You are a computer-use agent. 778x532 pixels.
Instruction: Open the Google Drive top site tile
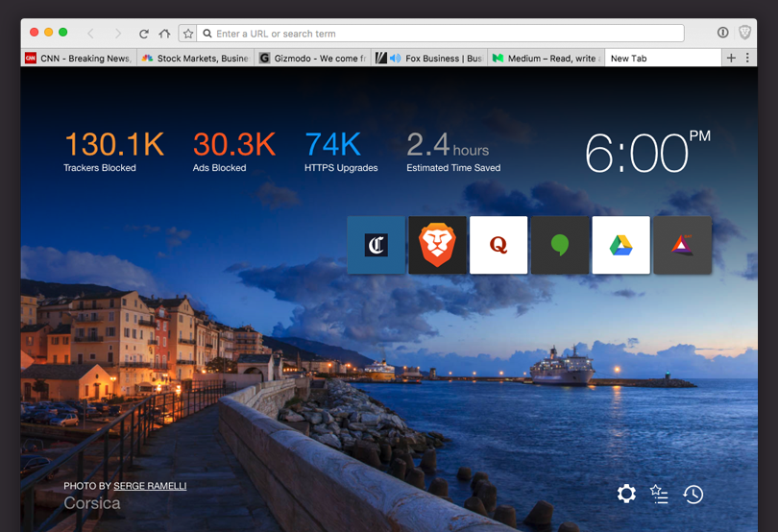(x=620, y=245)
